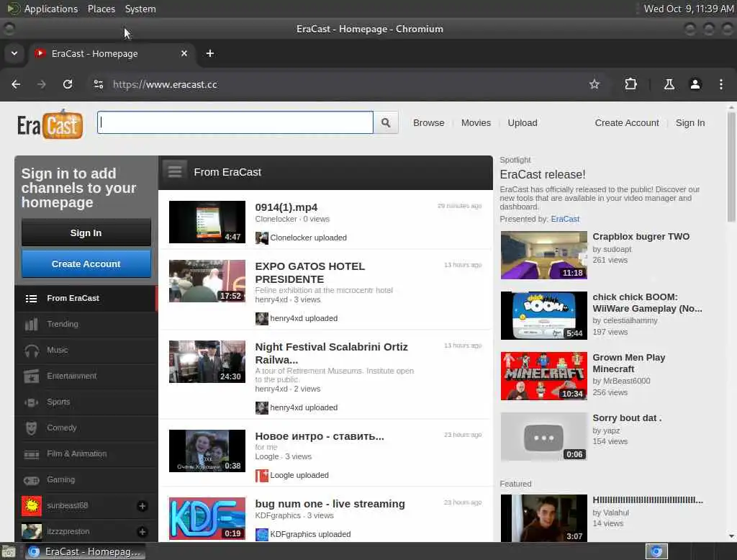This screenshot has height=560, width=737.
Task: Click the sunbeast68 channel avatar
Action: 32,505
